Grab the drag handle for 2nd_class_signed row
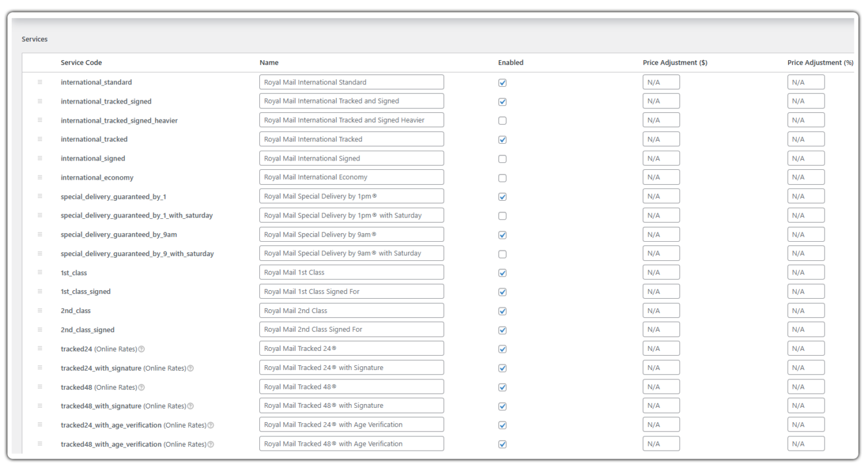 40,330
